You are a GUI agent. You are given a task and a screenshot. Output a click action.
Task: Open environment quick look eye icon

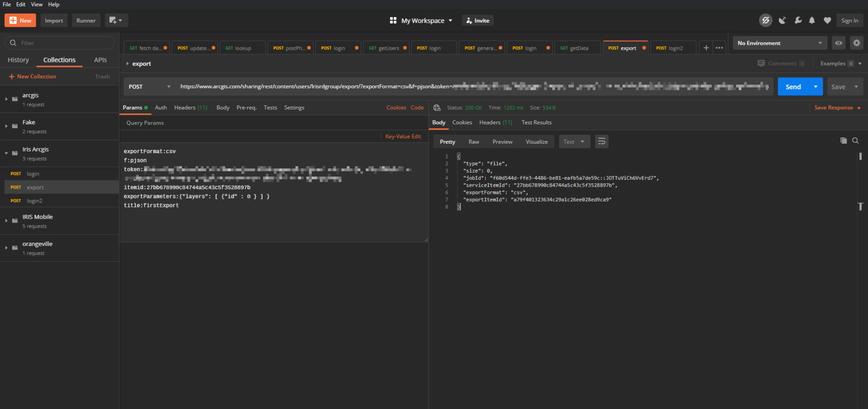(839, 43)
